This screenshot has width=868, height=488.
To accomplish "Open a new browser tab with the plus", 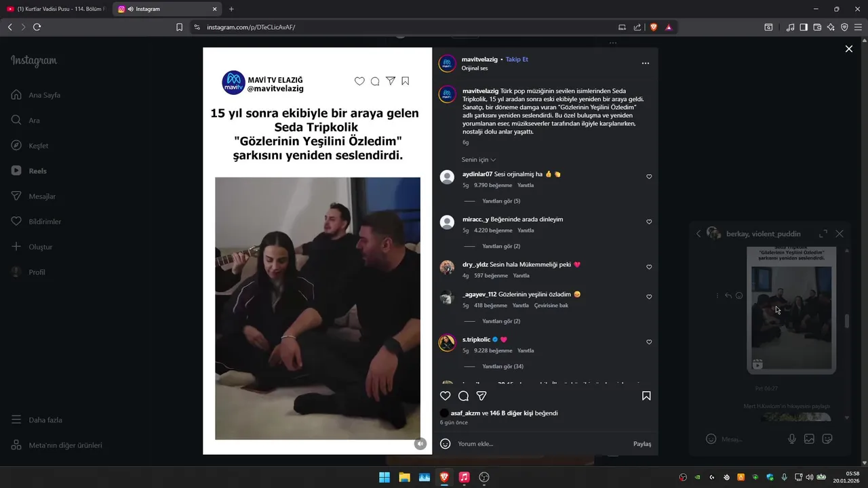I will [231, 9].
